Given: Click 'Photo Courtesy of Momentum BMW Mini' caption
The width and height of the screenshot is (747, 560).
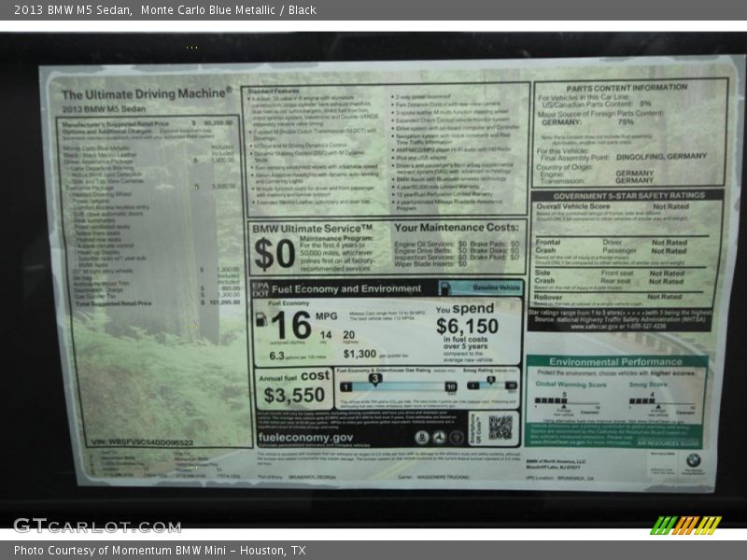Looking at the screenshot, I should click(120, 551).
